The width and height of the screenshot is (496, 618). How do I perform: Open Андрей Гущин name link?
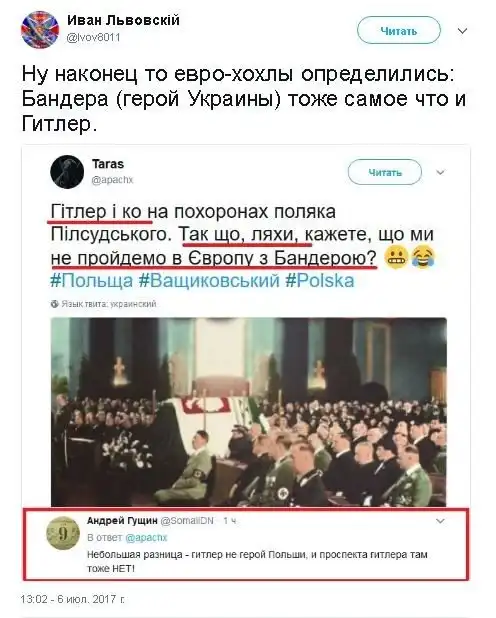tap(122, 521)
